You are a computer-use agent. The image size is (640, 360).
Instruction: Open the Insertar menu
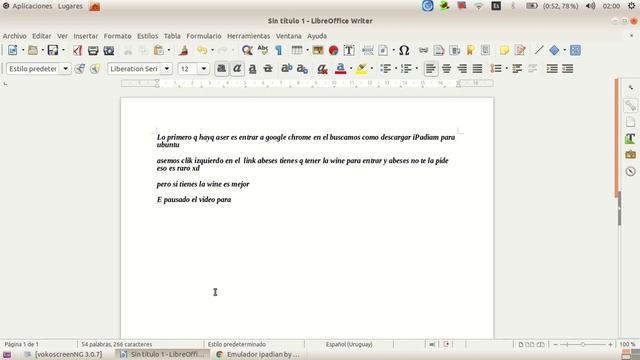click(86, 36)
